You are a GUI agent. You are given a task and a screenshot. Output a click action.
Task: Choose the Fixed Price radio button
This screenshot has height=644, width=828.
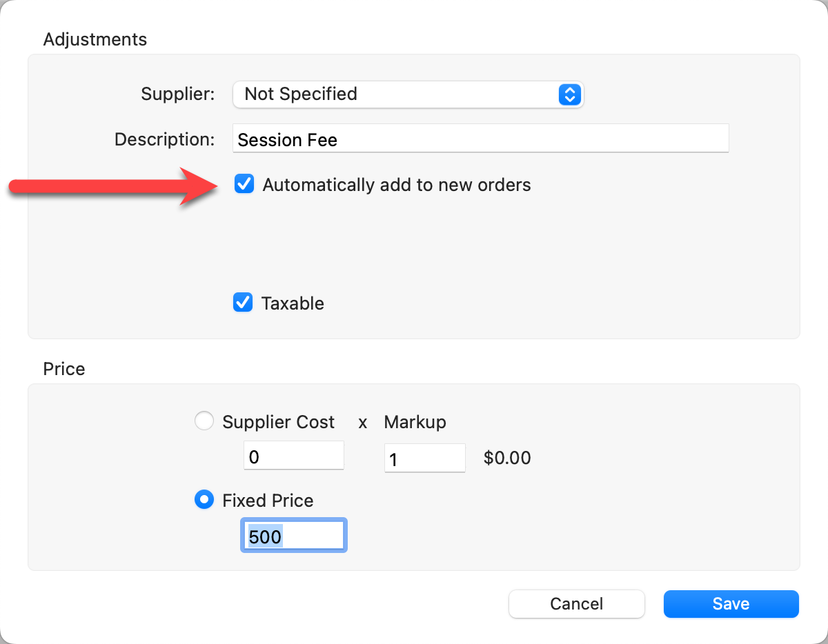point(204,500)
